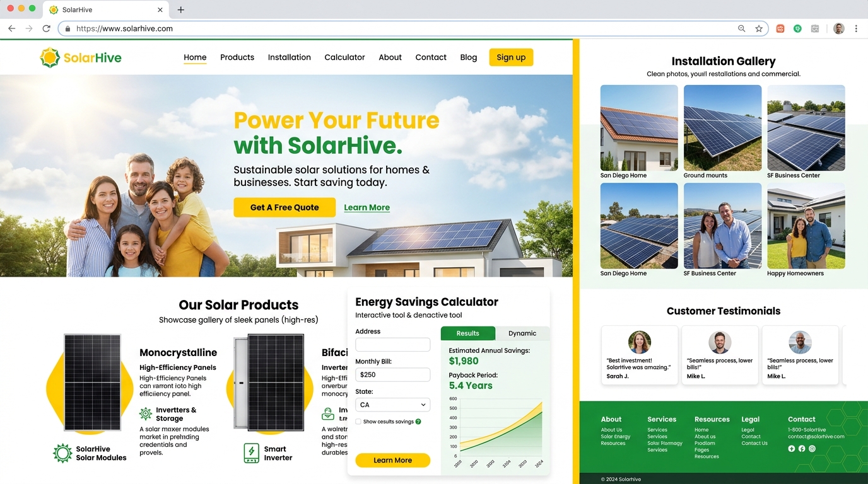Open the State dropdown showing CA
The image size is (868, 484).
(x=392, y=405)
